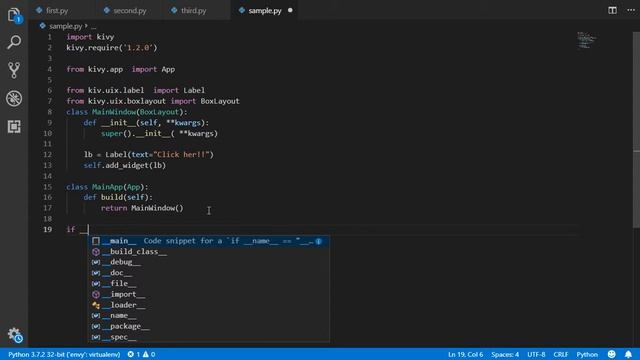Screen dimensions: 640x360
Task: Go to line via Ln 19, Col 6
Action: click(x=465, y=354)
